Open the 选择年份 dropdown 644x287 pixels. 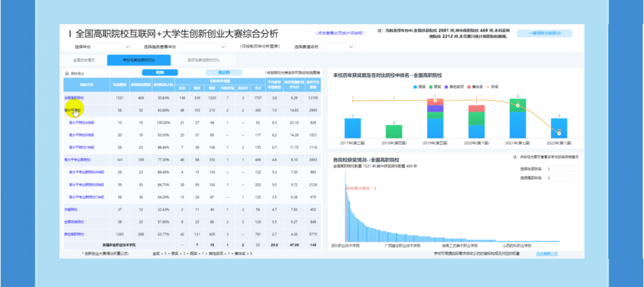[113, 47]
